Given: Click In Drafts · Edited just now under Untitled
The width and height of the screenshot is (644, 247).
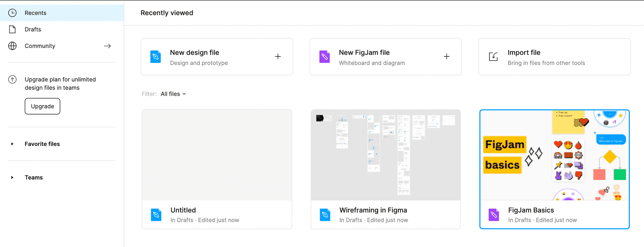Looking at the screenshot, I should click(x=205, y=220).
